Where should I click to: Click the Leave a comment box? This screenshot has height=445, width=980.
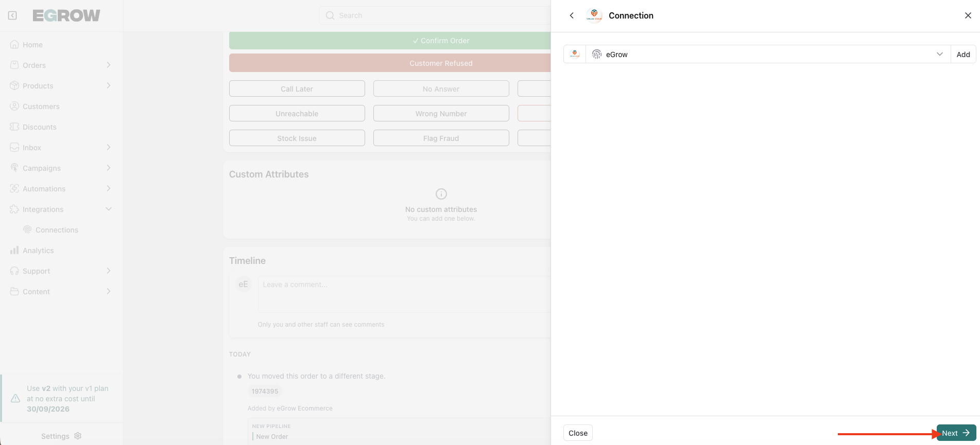[404, 294]
